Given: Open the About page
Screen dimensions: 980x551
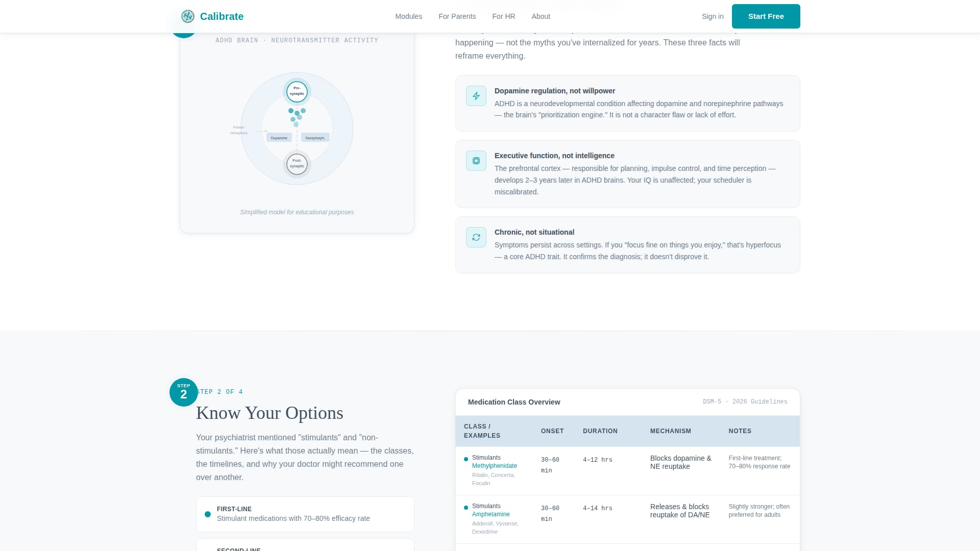Looking at the screenshot, I should click(541, 16).
